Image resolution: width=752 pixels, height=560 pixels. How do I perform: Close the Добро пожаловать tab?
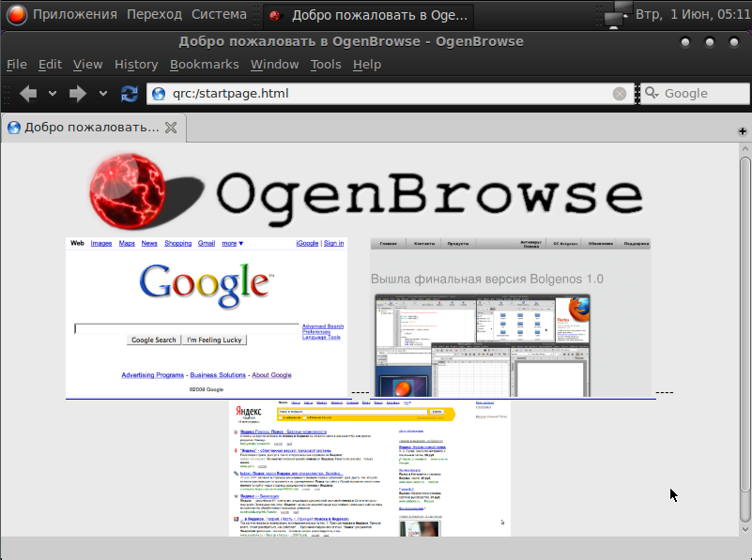tap(171, 128)
